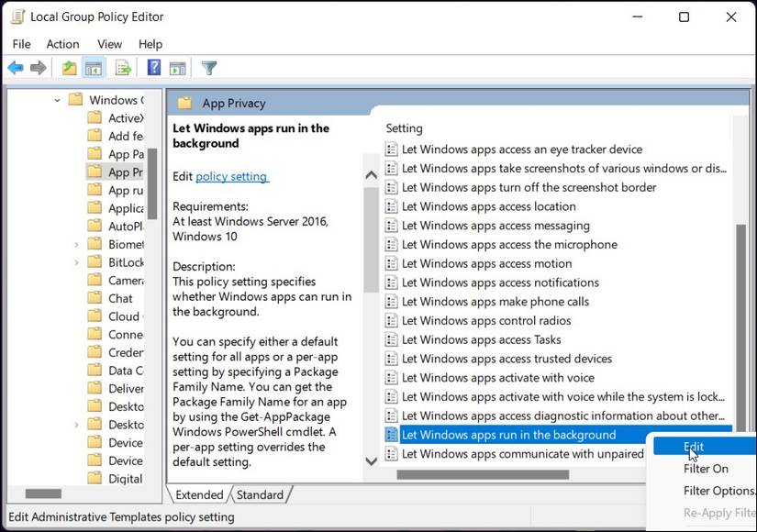This screenshot has width=757, height=532.
Task: Switch to the Standard tab
Action: click(x=262, y=494)
